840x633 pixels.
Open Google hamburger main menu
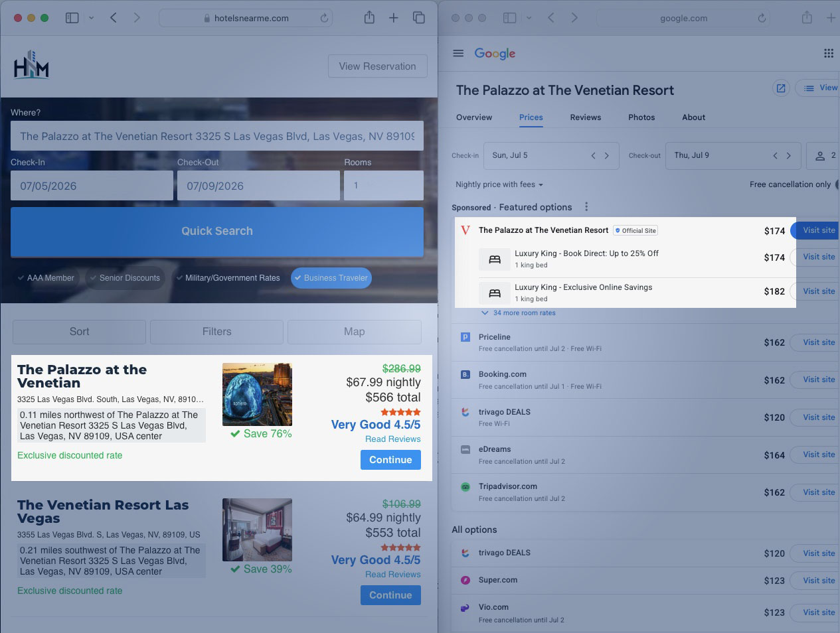click(x=458, y=53)
